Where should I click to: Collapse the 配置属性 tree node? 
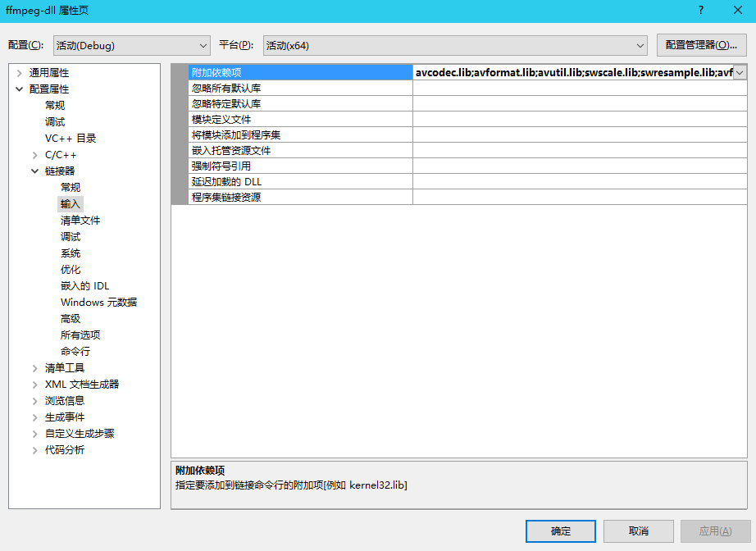coord(20,89)
